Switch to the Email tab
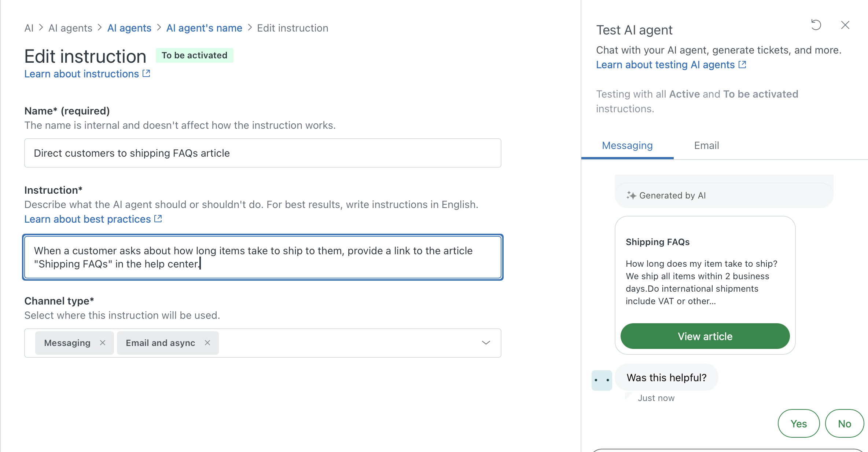 coord(706,145)
